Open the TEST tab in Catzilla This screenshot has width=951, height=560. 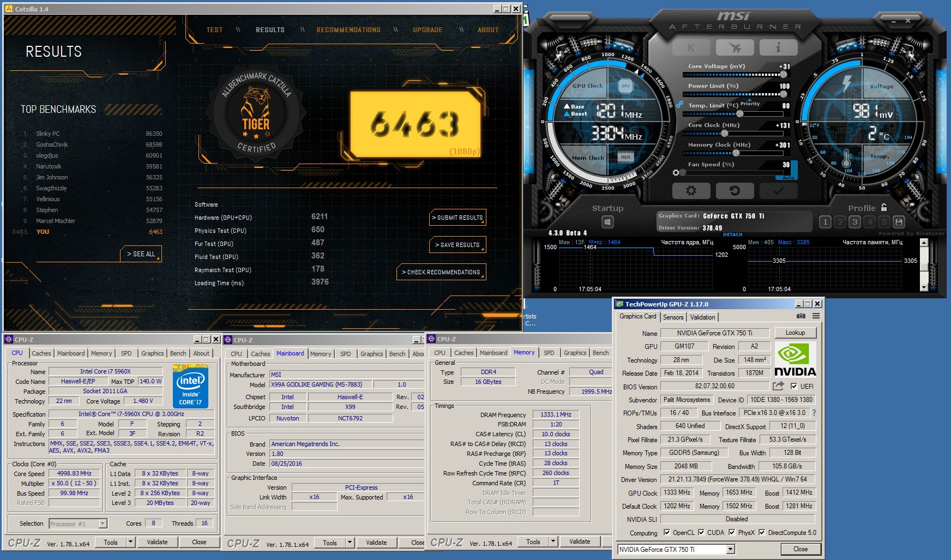coord(214,30)
